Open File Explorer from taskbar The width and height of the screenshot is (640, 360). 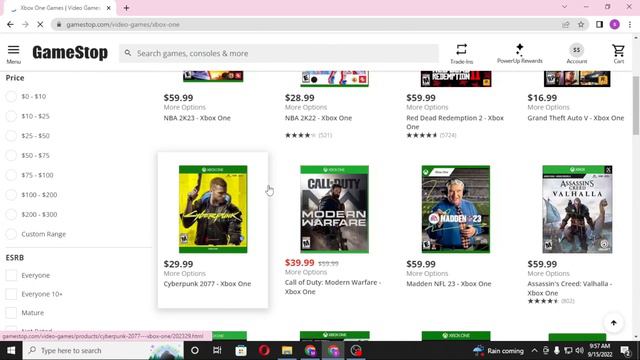pyautogui.click(x=287, y=351)
